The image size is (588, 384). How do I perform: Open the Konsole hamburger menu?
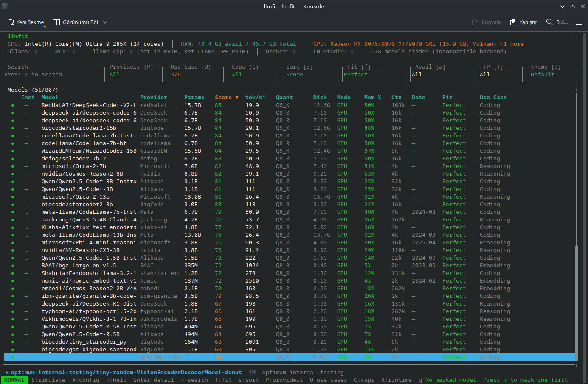point(579,22)
